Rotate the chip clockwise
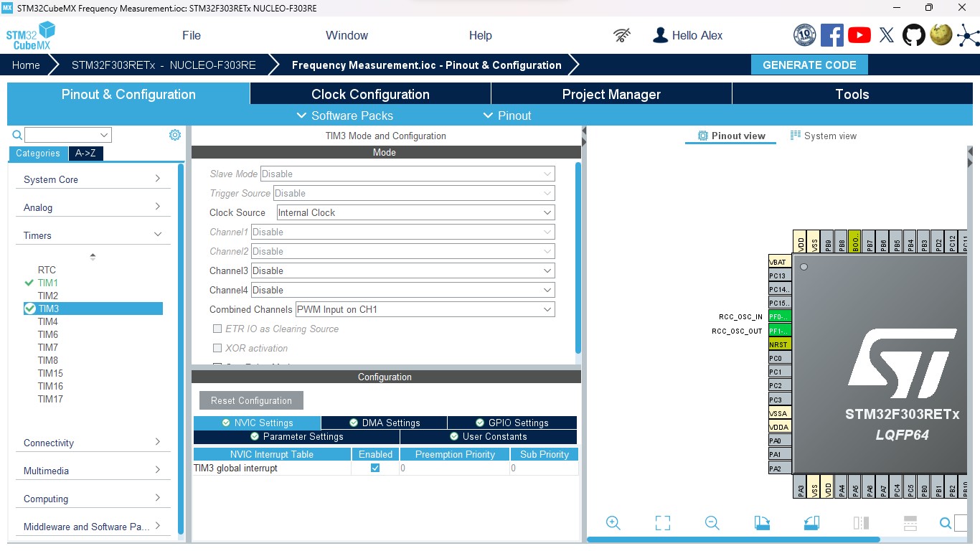The width and height of the screenshot is (980, 551). [x=762, y=523]
